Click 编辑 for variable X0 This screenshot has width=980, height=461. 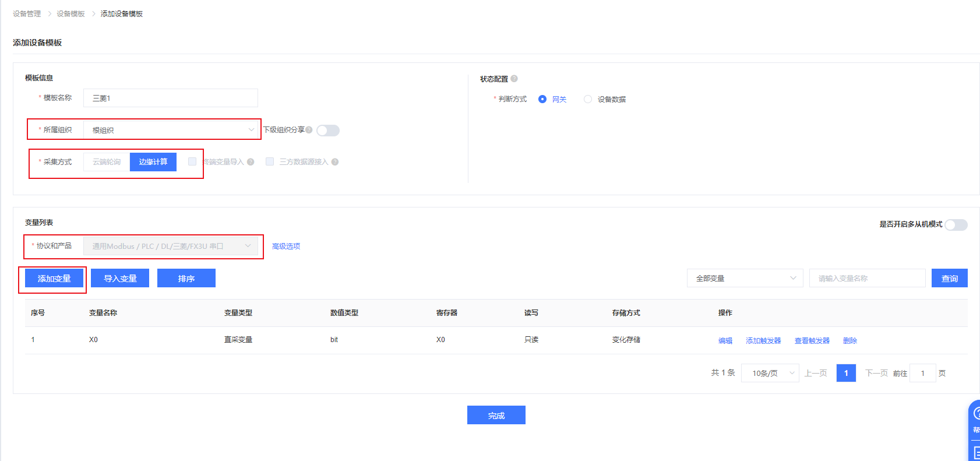click(x=725, y=341)
